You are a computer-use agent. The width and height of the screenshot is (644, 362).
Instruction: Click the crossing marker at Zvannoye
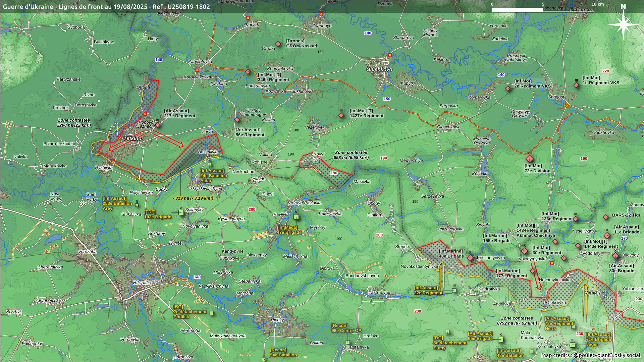point(321,14)
